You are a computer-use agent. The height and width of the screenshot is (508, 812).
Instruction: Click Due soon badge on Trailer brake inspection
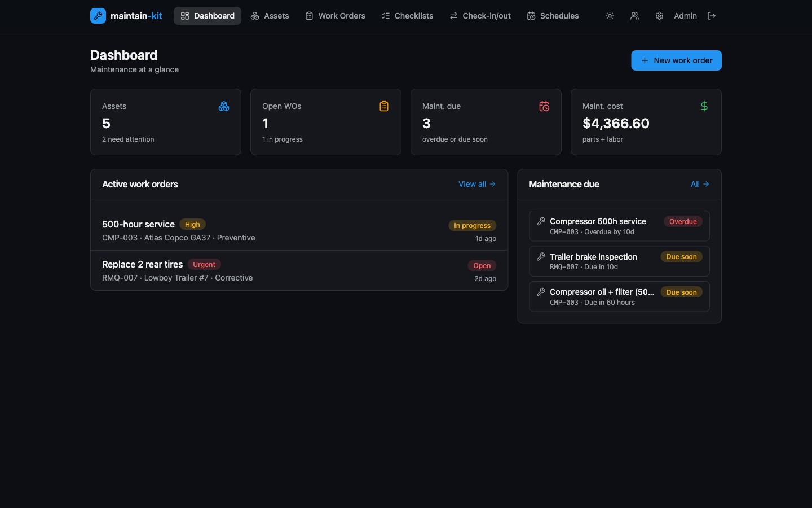681,256
